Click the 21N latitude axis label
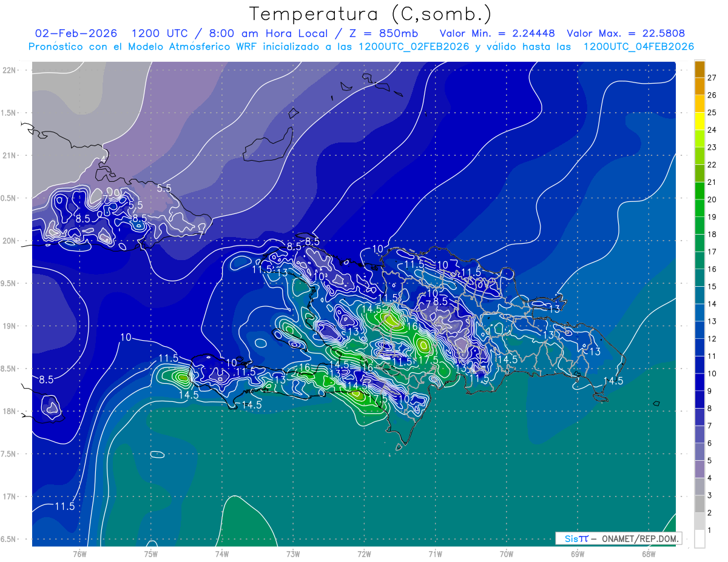The image size is (728, 562). tap(10, 156)
